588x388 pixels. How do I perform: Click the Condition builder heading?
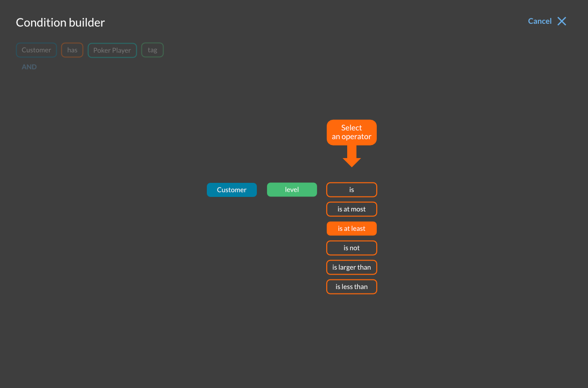(x=60, y=22)
